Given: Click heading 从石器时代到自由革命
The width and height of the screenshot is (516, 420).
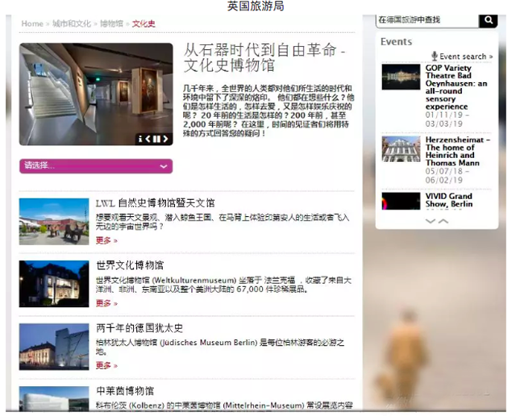Looking at the screenshot, I should click(264, 57).
